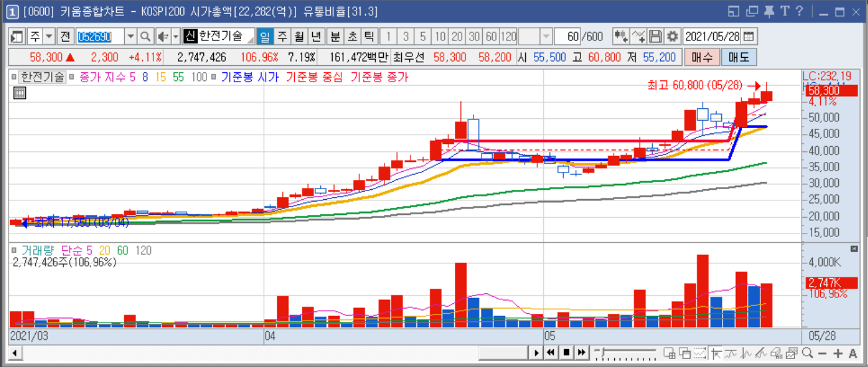
Task: Click the shrink window layout icon in title bar
Action: (x=734, y=11)
